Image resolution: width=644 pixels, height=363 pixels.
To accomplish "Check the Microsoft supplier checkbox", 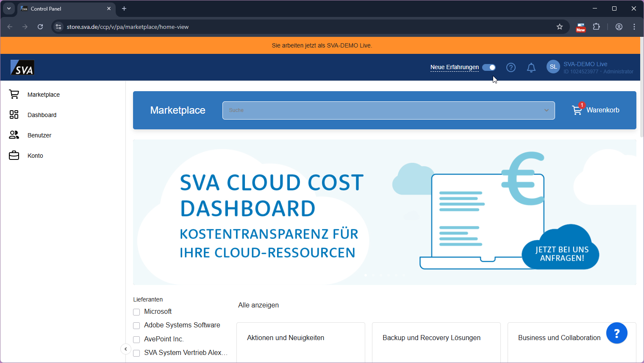I will click(136, 312).
